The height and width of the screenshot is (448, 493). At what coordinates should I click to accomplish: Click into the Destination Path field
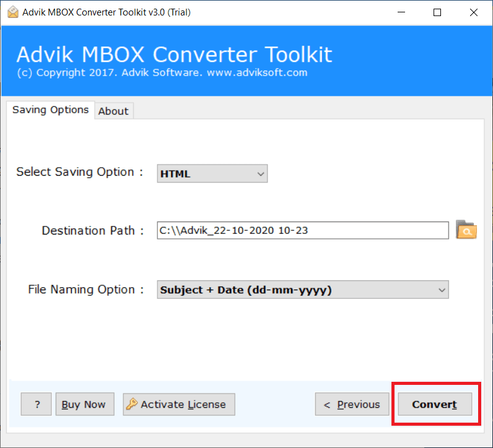303,230
